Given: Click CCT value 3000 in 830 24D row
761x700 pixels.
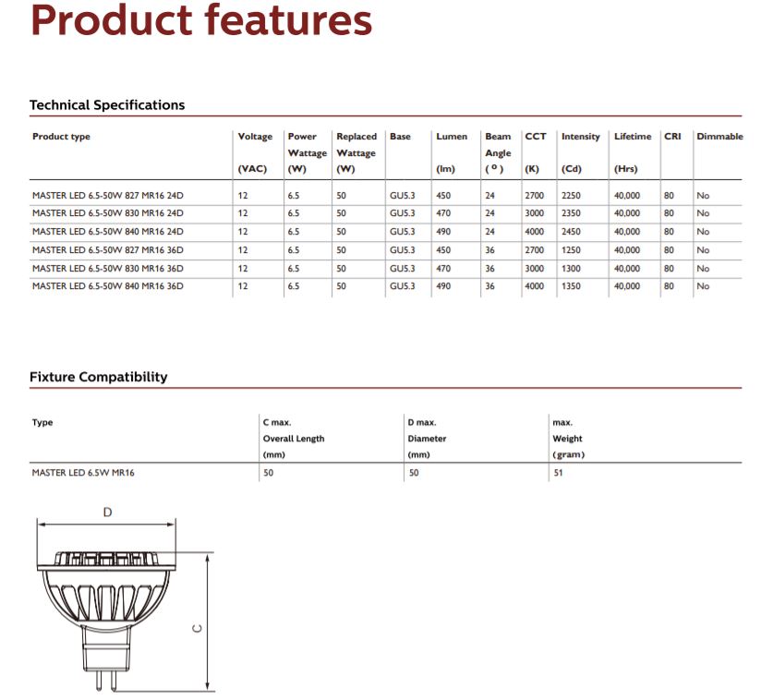Looking at the screenshot, I should [535, 213].
